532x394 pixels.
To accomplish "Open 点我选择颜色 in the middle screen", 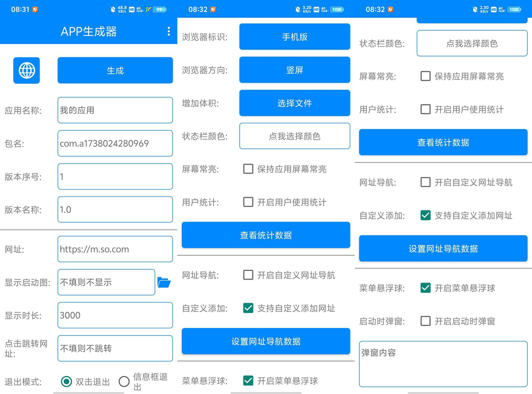I will point(295,136).
